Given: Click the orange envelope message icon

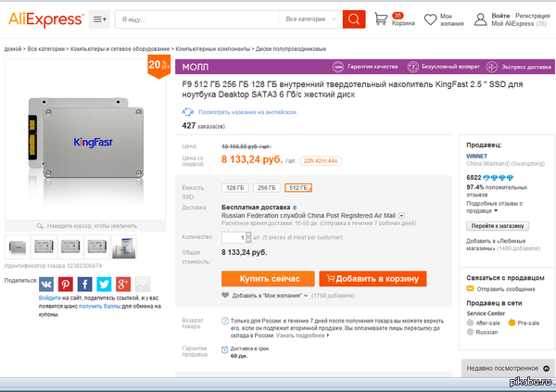Looking at the screenshot, I should point(470,288).
